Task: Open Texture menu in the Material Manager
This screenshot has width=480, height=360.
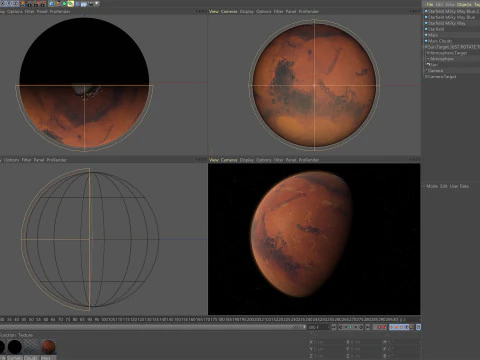Action: point(25,335)
